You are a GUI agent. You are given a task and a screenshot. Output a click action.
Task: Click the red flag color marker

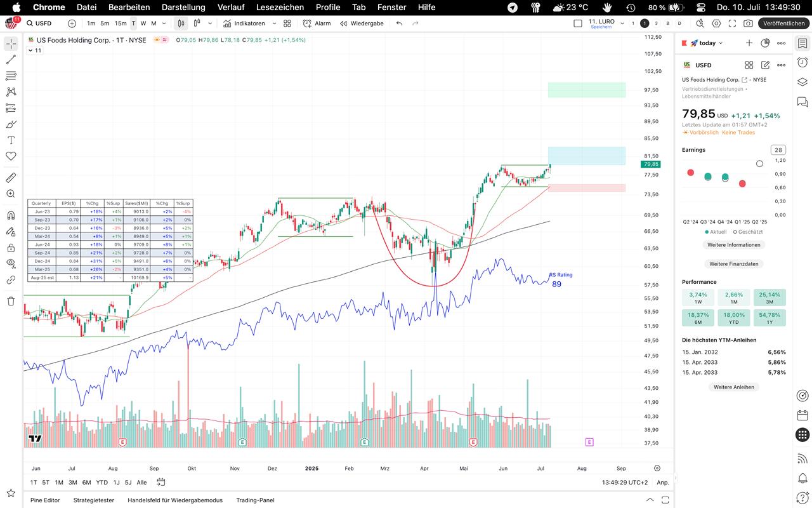(684, 43)
